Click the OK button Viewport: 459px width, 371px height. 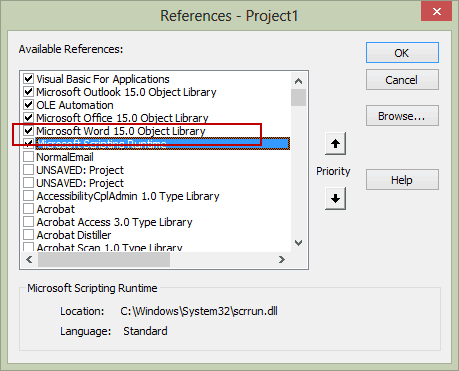tap(402, 53)
